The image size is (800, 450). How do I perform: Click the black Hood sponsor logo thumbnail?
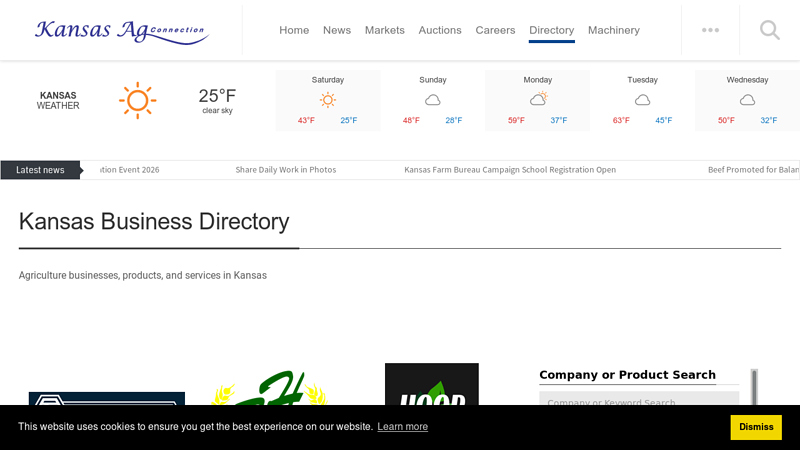point(431,385)
